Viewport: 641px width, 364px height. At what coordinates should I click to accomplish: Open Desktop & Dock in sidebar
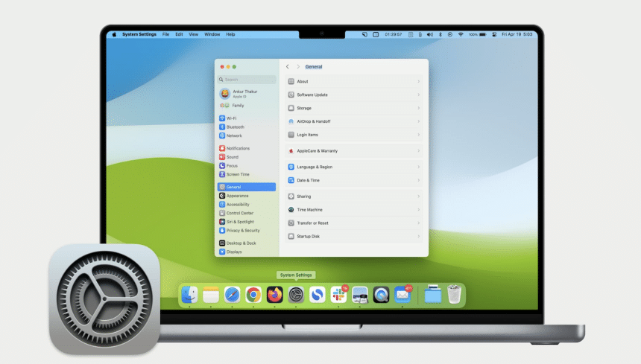tap(247, 243)
